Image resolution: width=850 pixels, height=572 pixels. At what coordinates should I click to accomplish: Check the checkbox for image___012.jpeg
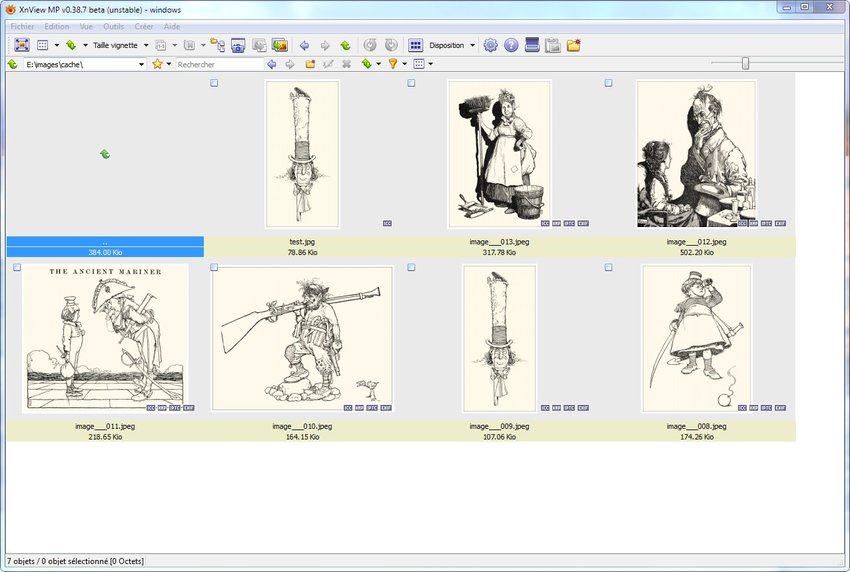(608, 83)
